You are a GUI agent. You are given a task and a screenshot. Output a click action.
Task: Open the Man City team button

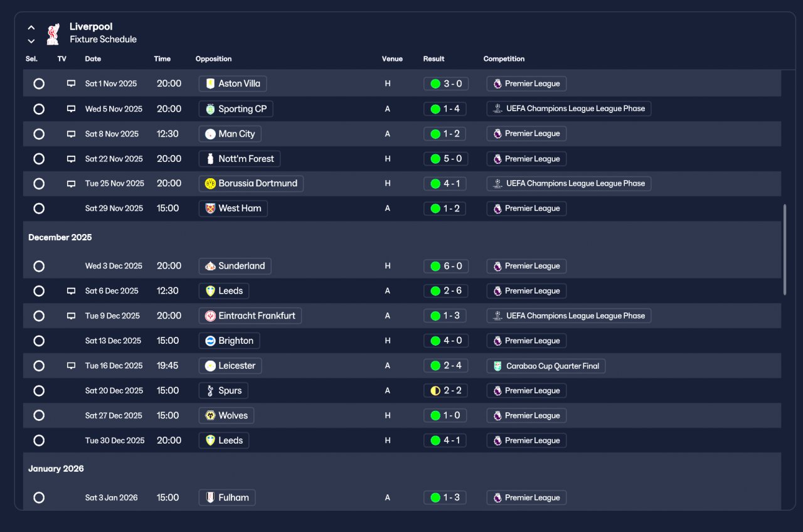pyautogui.click(x=230, y=134)
